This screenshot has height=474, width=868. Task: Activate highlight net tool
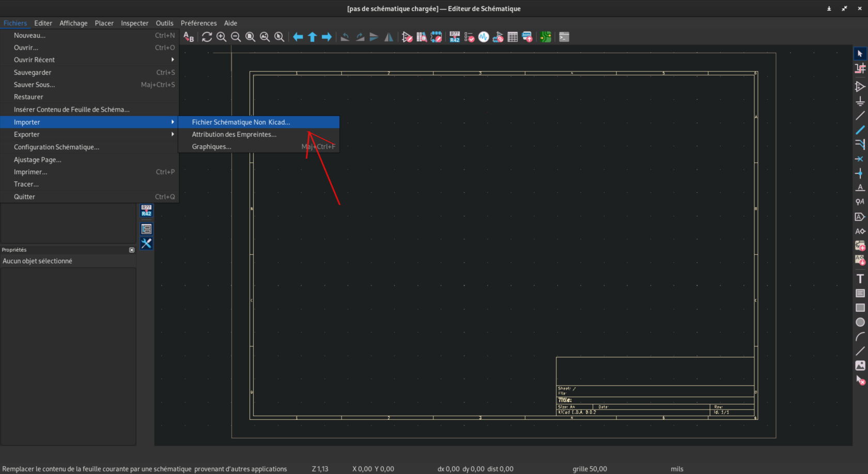860,68
